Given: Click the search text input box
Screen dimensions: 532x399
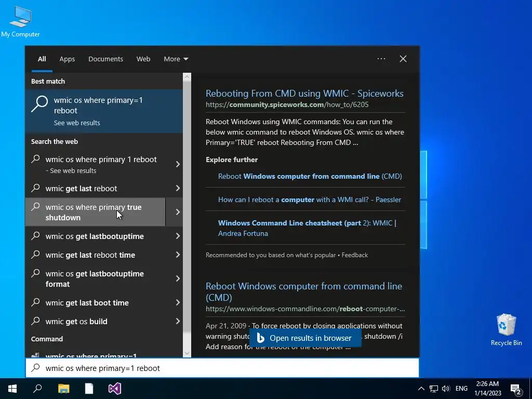Looking at the screenshot, I should [222, 368].
